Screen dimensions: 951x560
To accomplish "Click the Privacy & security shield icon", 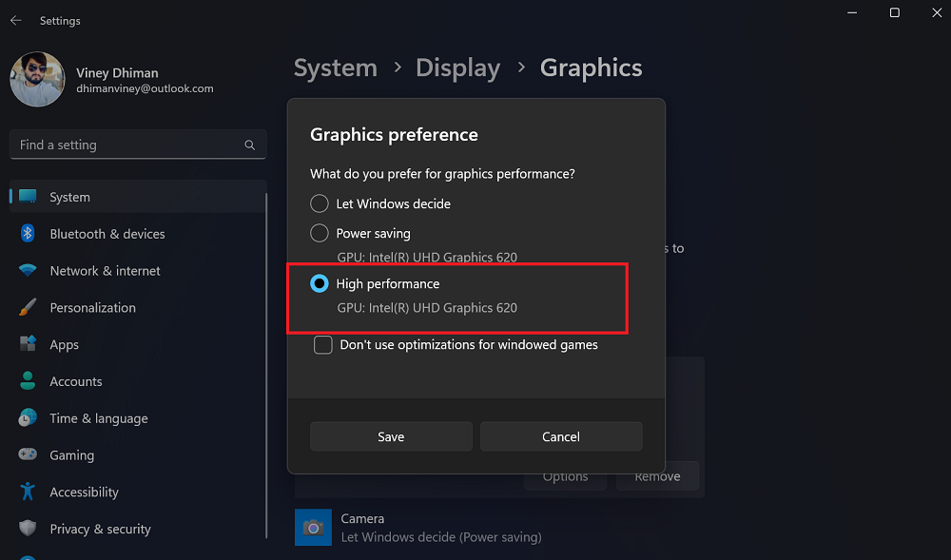I will (28, 528).
